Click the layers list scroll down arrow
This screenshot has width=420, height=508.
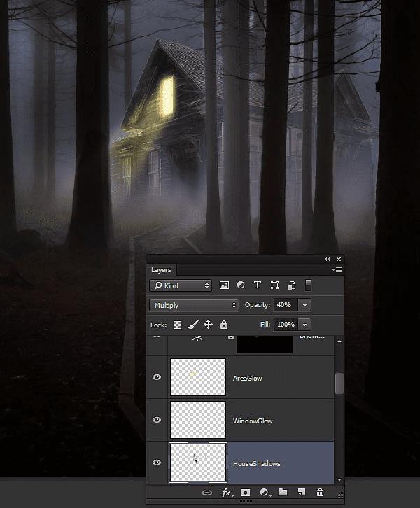[x=339, y=479]
